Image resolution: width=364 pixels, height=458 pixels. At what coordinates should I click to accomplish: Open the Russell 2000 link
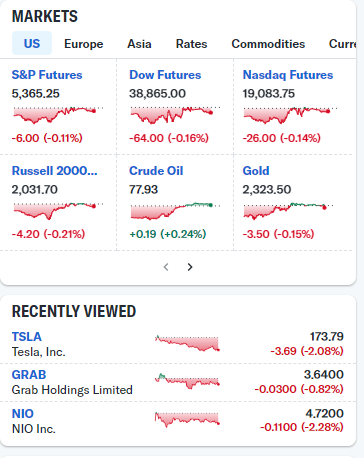tap(55, 171)
